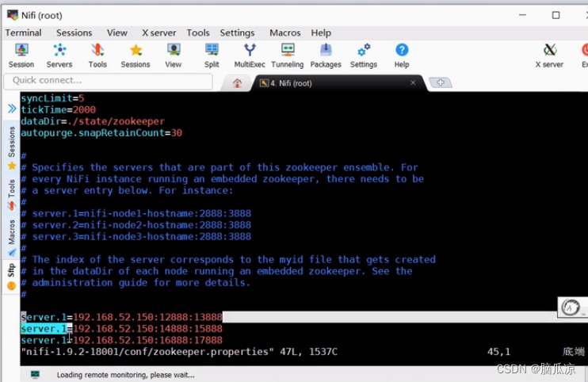Click the tickTime=2000 line
Viewport: 588px width, 382px height.
pos(58,110)
